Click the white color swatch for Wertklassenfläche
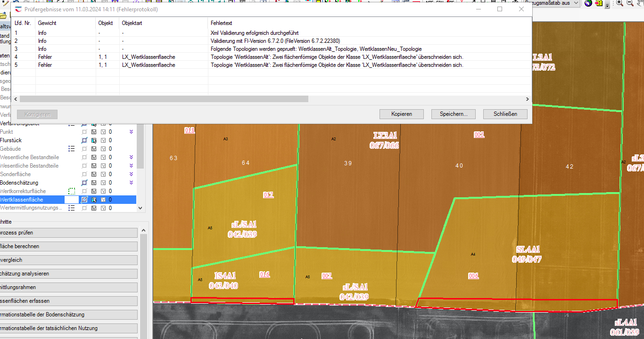 point(71,200)
